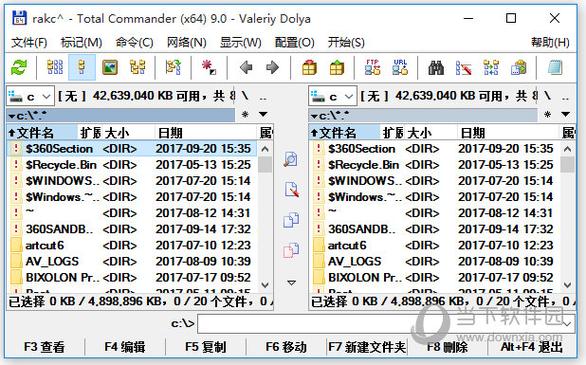Click the blue copy icon in middle bar

point(291,220)
